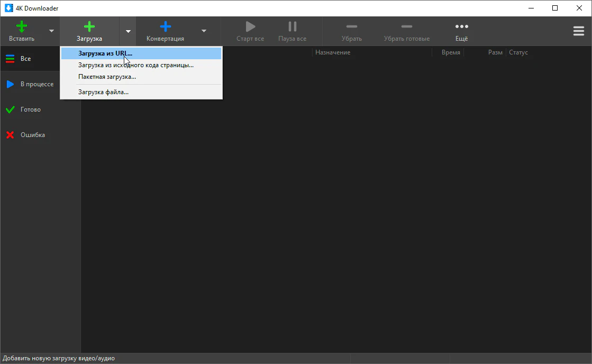Choose Загрузка файла... menu entry
Screen dimensions: 592x364
coord(141,92)
